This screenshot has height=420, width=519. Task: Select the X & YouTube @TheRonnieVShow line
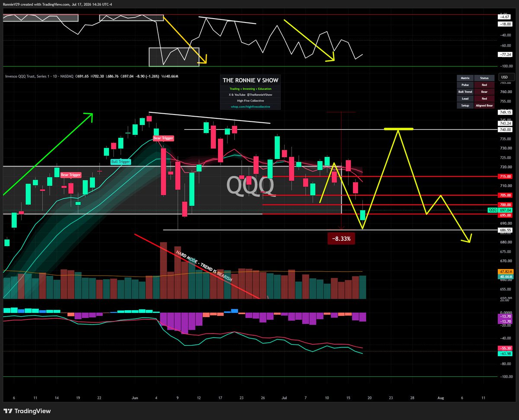(x=250, y=95)
